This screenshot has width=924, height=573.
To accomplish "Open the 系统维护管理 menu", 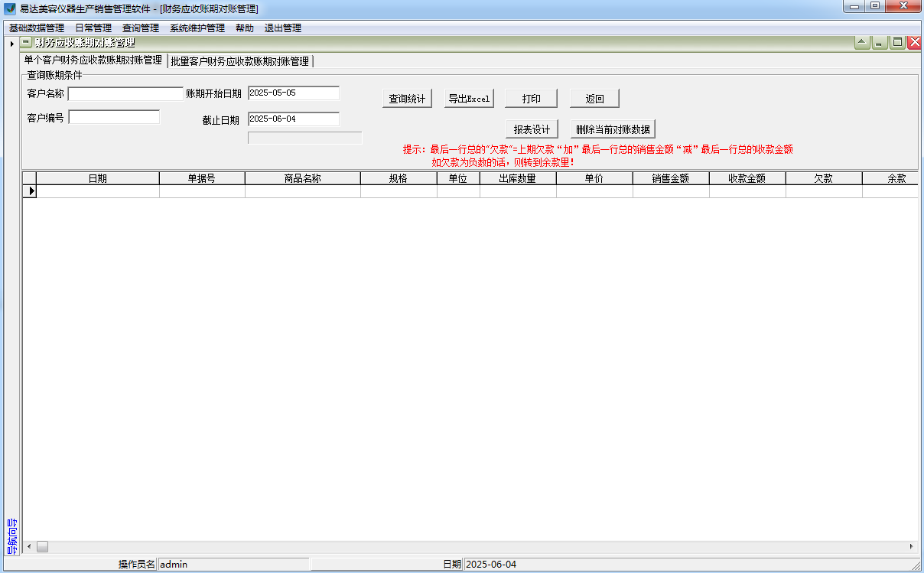I will [197, 26].
